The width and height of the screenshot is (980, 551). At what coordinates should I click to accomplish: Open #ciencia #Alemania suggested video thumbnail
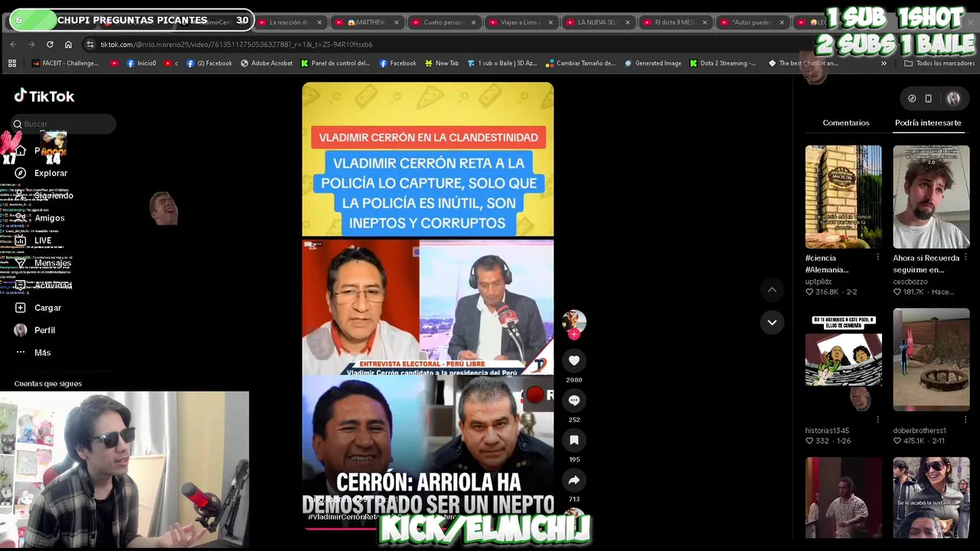click(843, 197)
